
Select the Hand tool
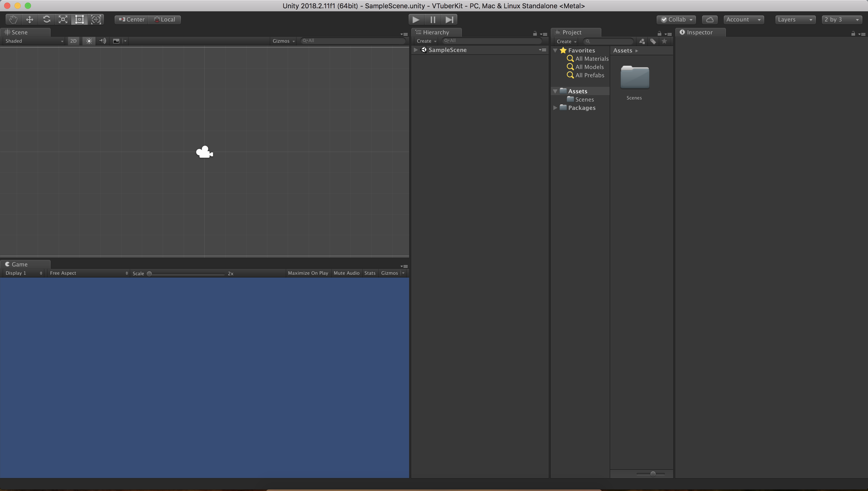[13, 20]
